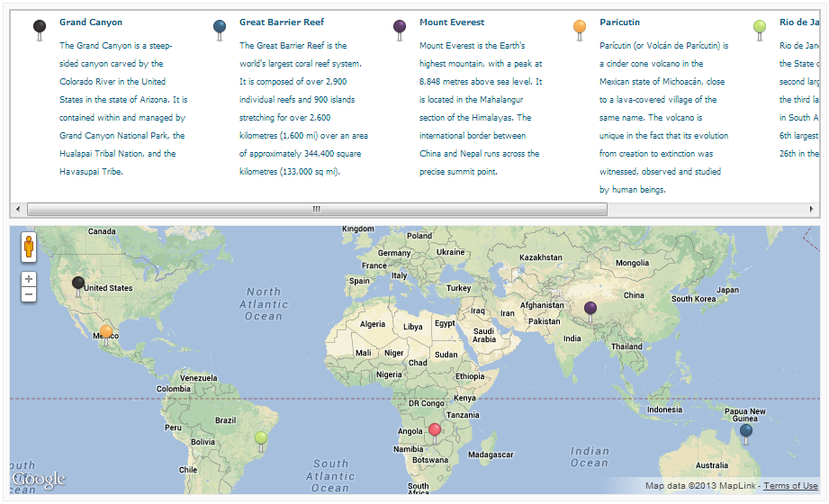Viewport: 829px width, 504px height.
Task: Open the Terms of Use link
Action: [790, 485]
